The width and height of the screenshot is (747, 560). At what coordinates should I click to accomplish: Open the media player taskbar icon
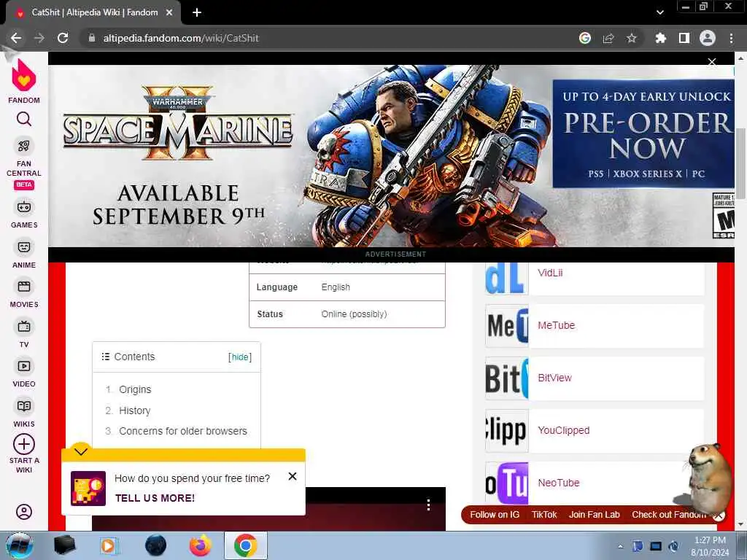point(109,545)
